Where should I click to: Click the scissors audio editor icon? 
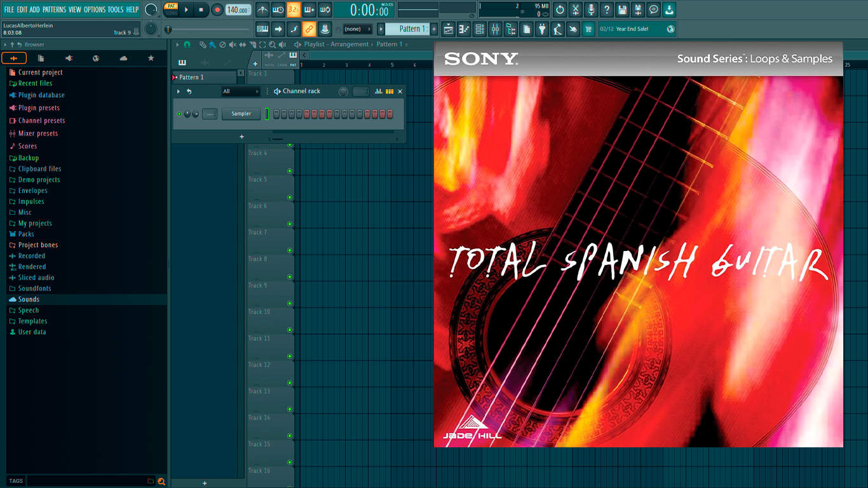(x=576, y=10)
